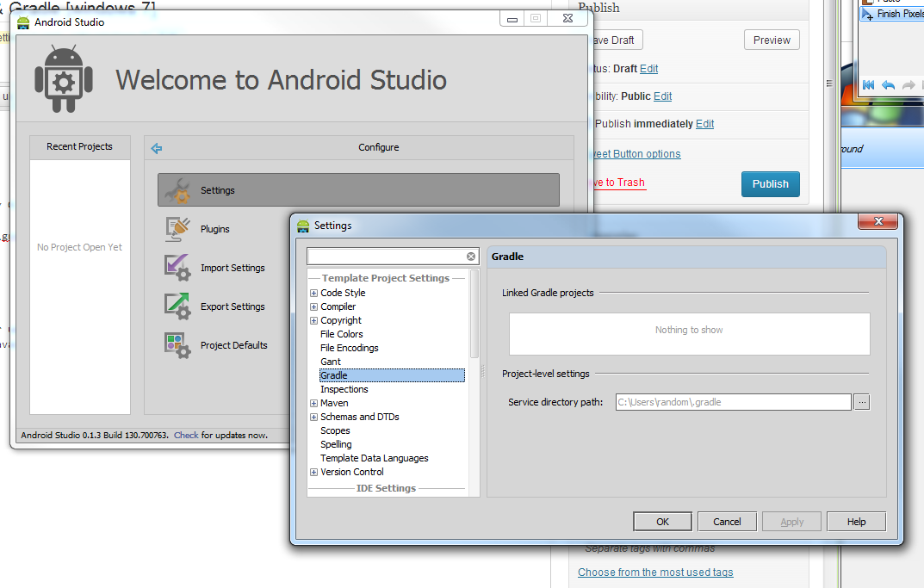This screenshot has width=924, height=588.
Task: Select Copyright in settings tree
Action: (341, 320)
